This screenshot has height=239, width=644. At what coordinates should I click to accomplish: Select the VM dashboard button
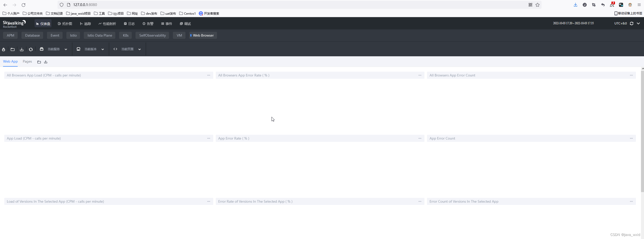(179, 35)
